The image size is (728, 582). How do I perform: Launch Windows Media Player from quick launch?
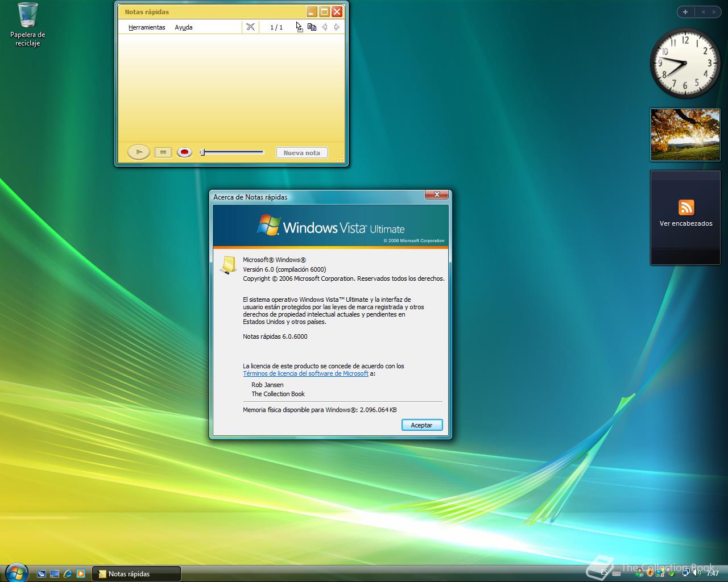[81, 573]
